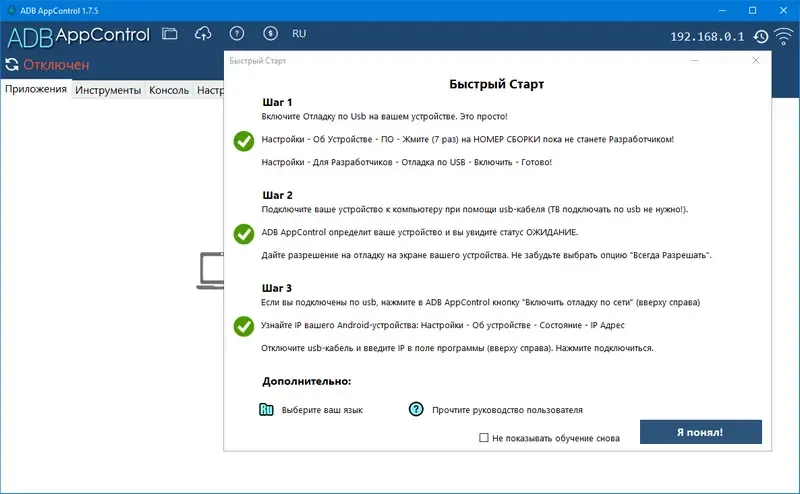Minimize the ADB AppControl main window

coord(722,10)
